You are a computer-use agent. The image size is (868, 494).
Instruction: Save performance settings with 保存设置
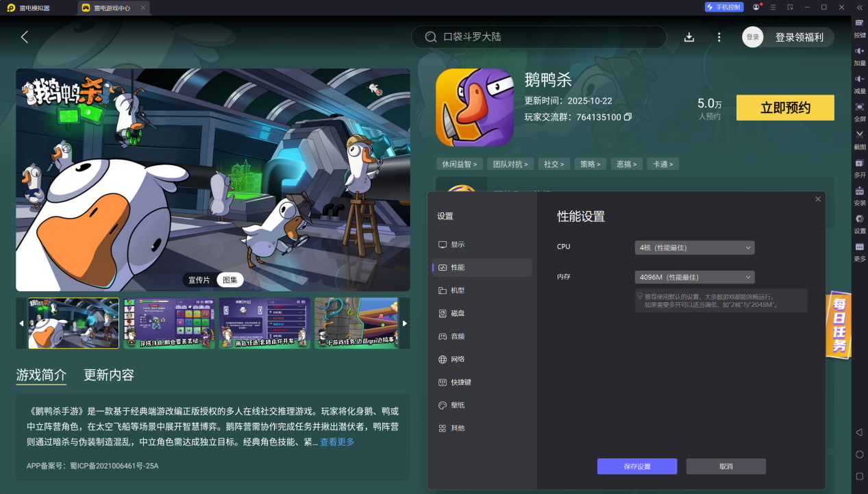(637, 466)
